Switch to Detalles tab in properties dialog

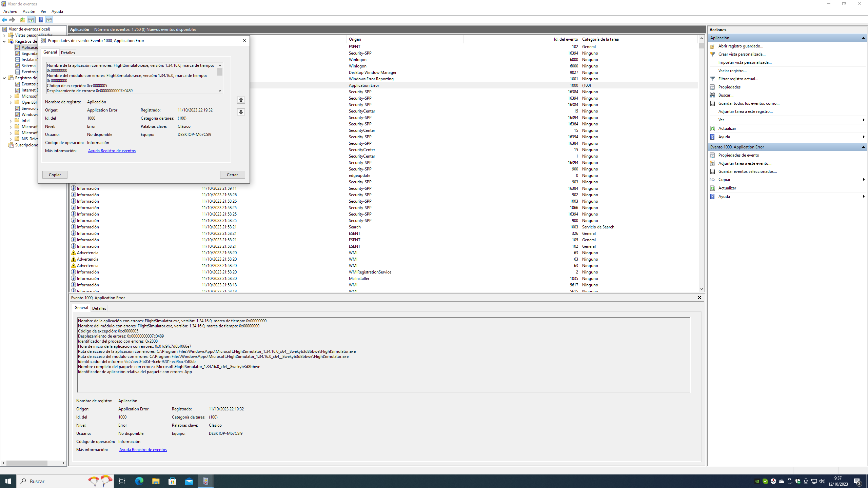(x=68, y=53)
